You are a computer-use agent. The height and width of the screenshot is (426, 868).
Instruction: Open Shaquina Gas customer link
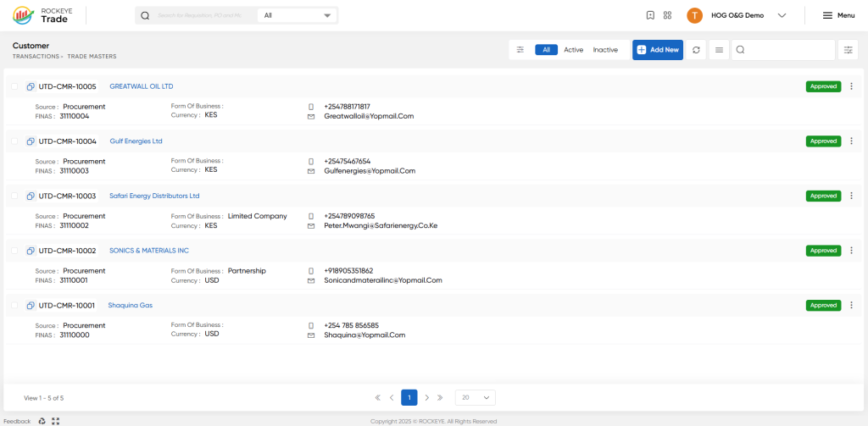point(130,306)
